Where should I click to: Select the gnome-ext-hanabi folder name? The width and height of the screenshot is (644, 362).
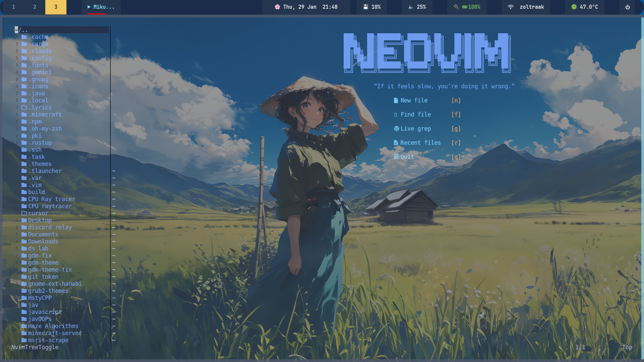(x=55, y=284)
